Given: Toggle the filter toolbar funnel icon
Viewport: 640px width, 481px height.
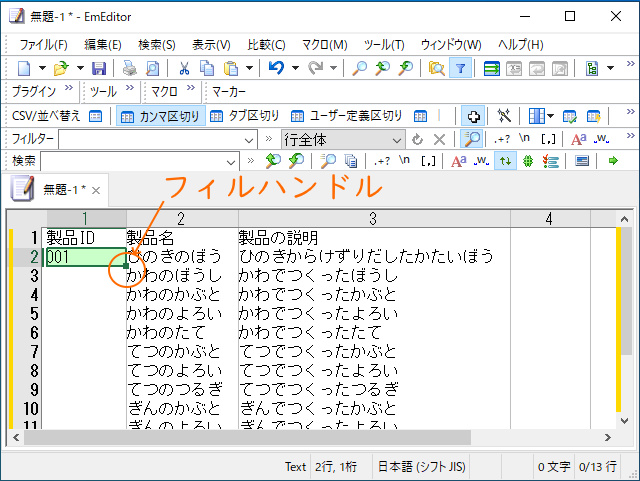Looking at the screenshot, I should pos(460,68).
